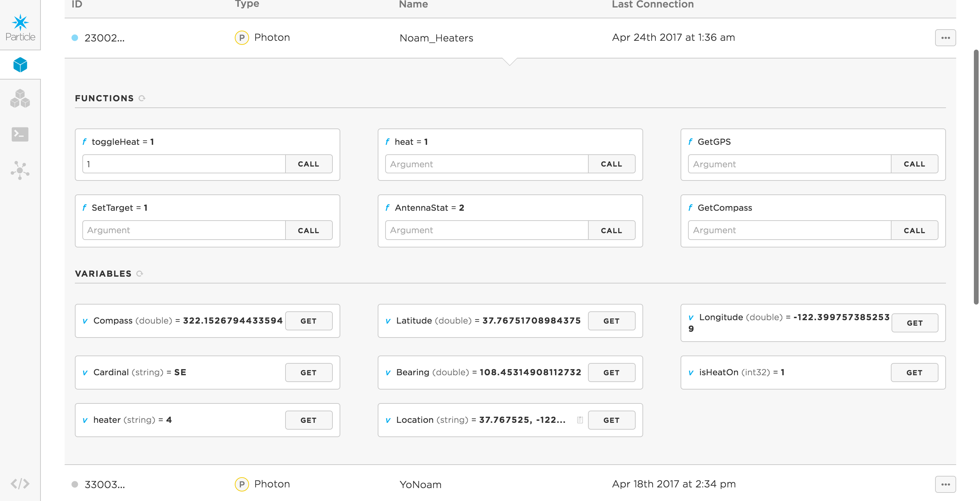The image size is (980, 501).
Task: Open the more options menu for Noam_Heaters
Action: click(945, 38)
